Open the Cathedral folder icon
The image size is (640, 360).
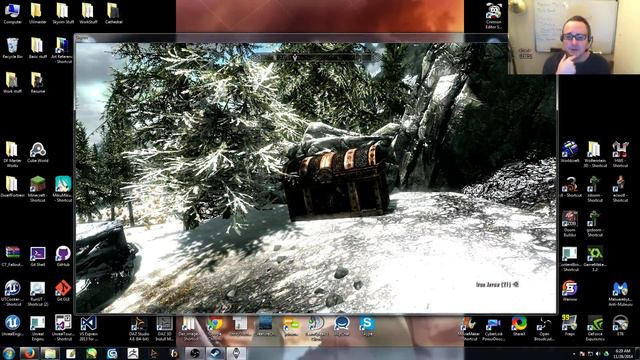pos(113,13)
